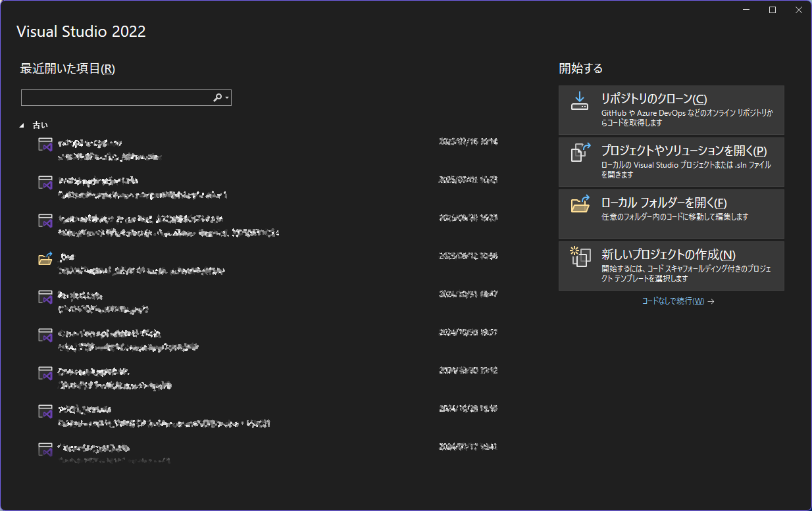This screenshot has height=511, width=812.
Task: Maximize the Visual Studio 2022 window
Action: click(773, 10)
